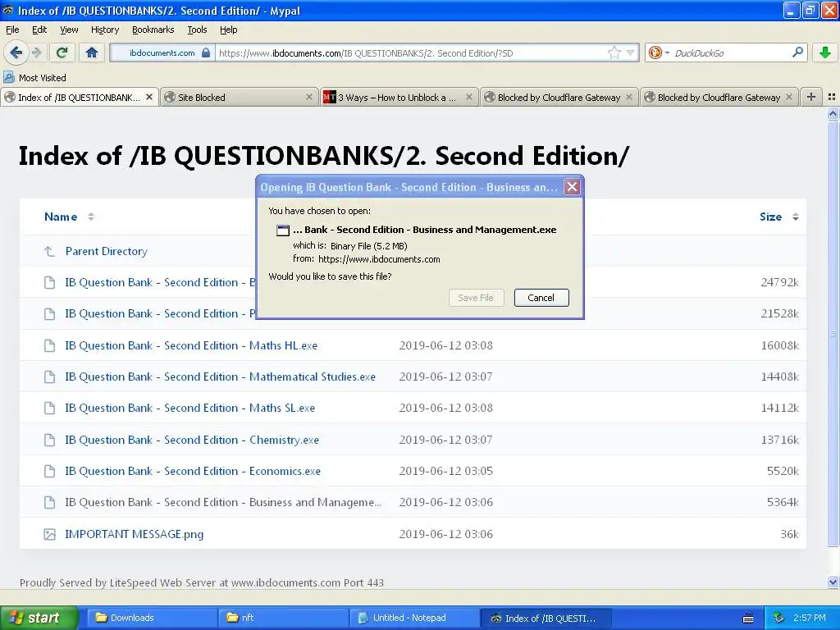
Task: Click Cancel in the download dialog
Action: (x=541, y=298)
